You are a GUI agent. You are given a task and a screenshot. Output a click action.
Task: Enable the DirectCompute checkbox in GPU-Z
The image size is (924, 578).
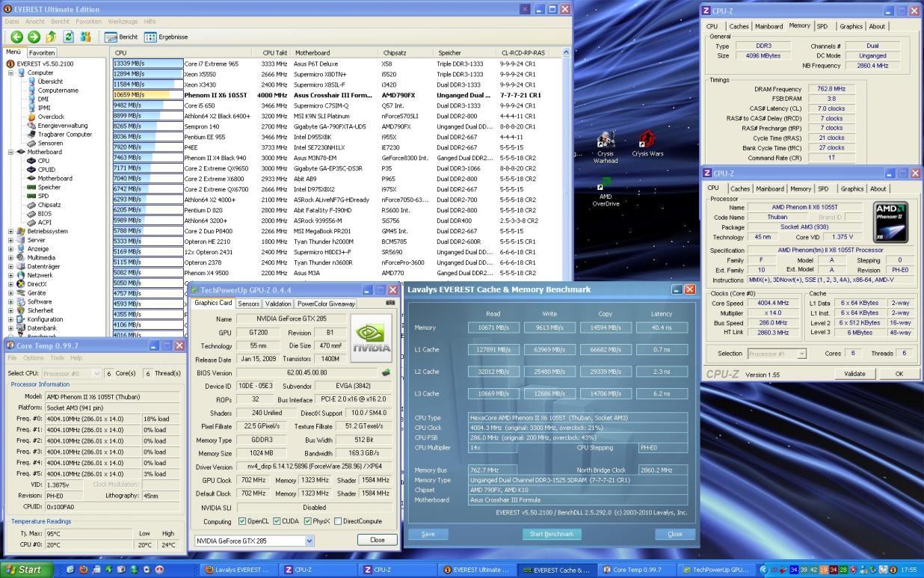coord(338,521)
